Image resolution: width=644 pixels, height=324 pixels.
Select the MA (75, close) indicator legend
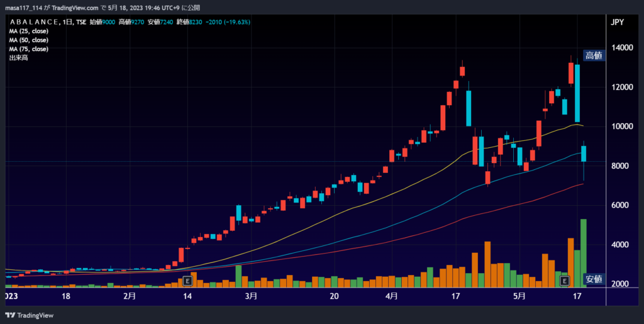[x=29, y=49]
